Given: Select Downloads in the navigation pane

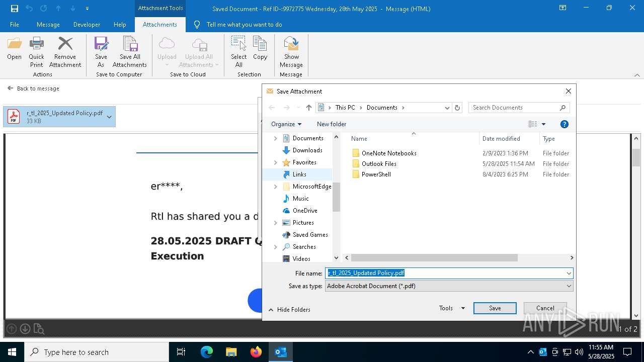Looking at the screenshot, I should tap(307, 150).
